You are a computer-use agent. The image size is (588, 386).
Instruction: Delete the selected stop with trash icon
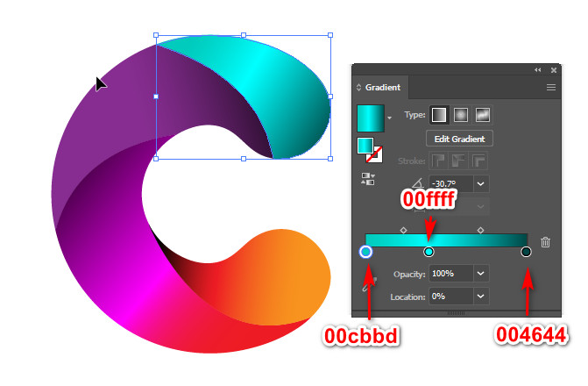click(x=545, y=242)
